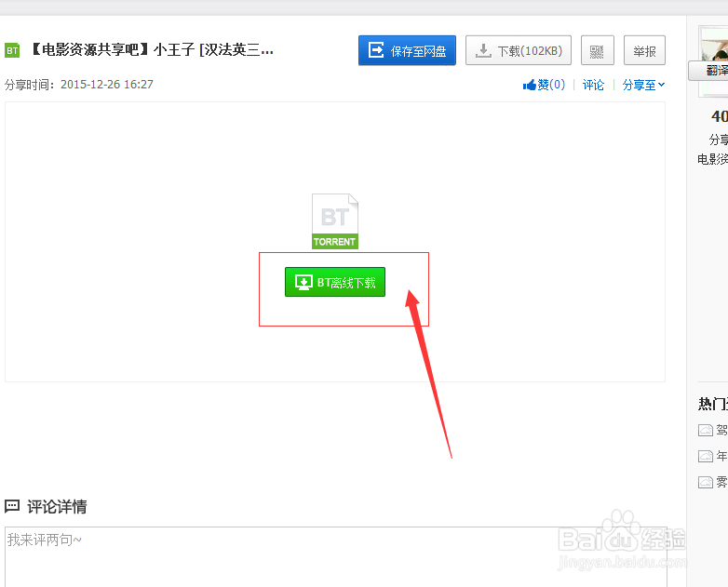The image size is (728, 587).
Task: Expand the 分享至 share dropdown
Action: tap(643, 85)
